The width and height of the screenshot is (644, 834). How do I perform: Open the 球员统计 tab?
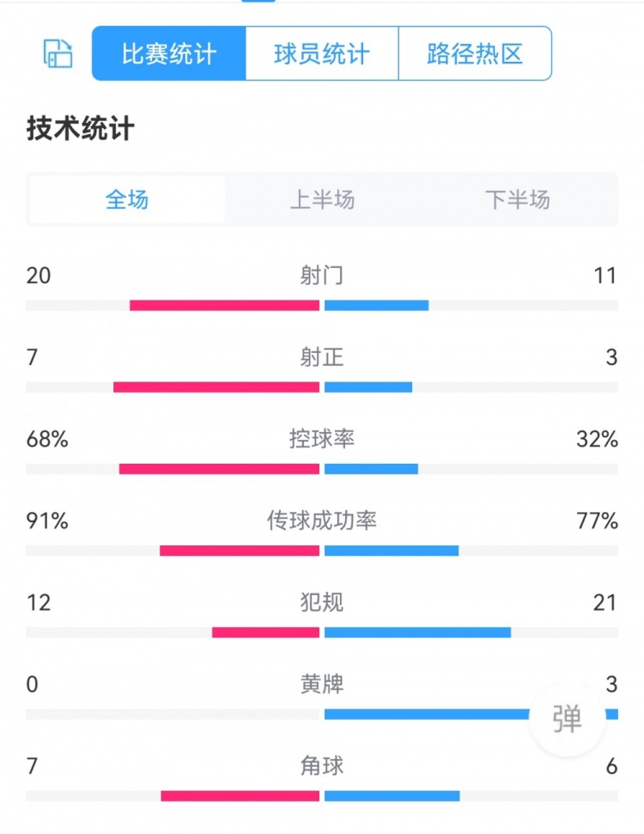coord(322,54)
